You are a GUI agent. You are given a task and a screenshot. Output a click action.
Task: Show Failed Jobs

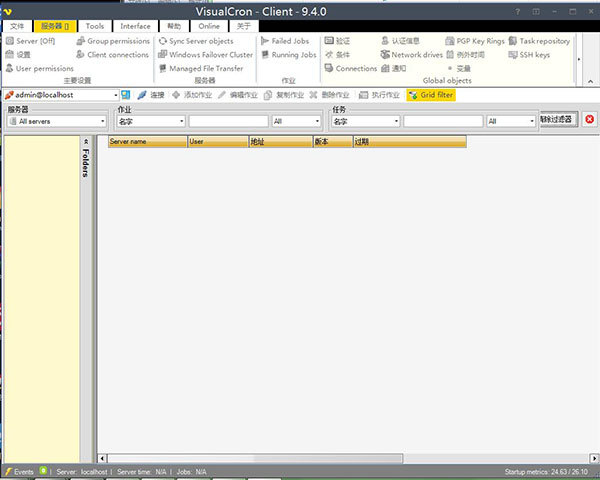coord(285,41)
